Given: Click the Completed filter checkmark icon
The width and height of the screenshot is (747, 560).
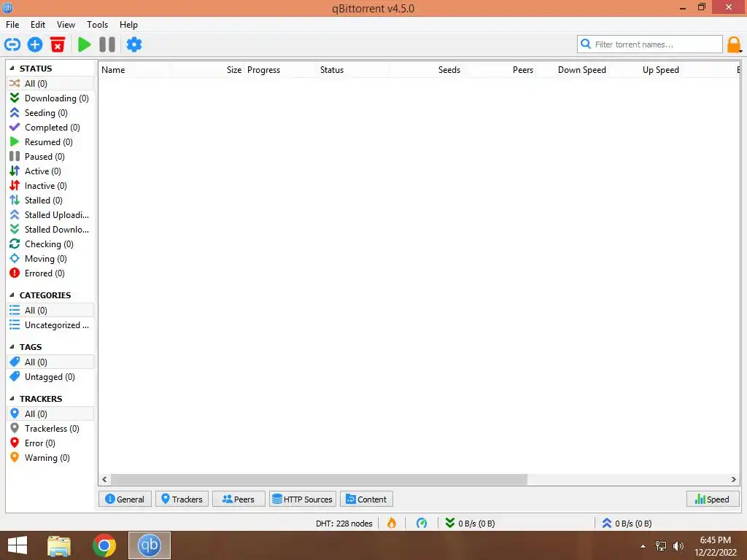Looking at the screenshot, I should click(15, 127).
